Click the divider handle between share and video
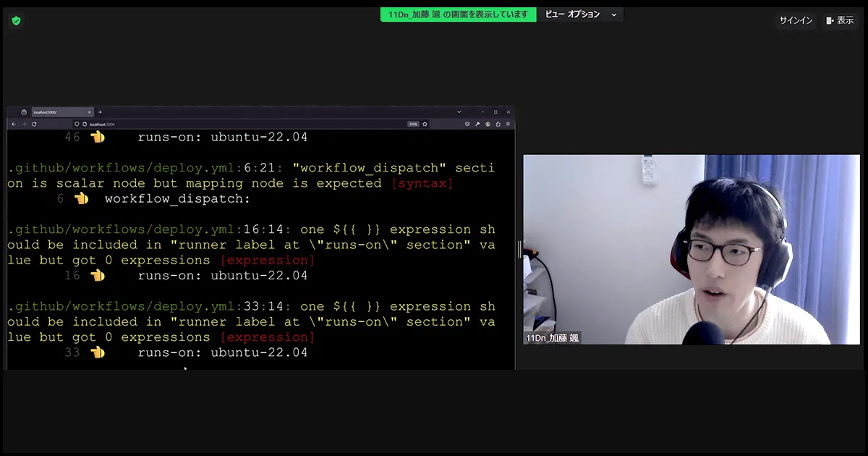The width and height of the screenshot is (868, 456). (519, 249)
